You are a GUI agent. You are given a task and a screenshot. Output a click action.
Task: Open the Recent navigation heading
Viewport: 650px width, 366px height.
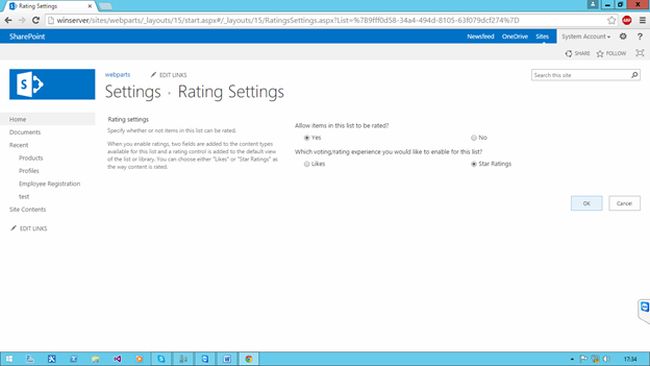pos(19,145)
